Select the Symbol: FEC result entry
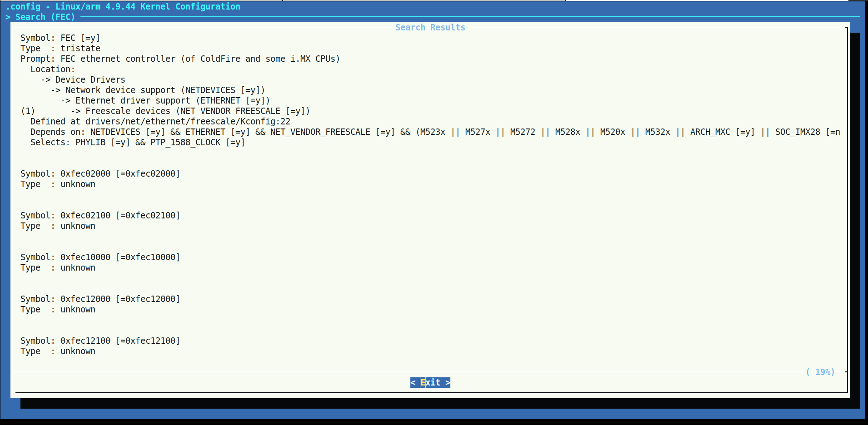Screen dimensions: 868x425 [60, 38]
